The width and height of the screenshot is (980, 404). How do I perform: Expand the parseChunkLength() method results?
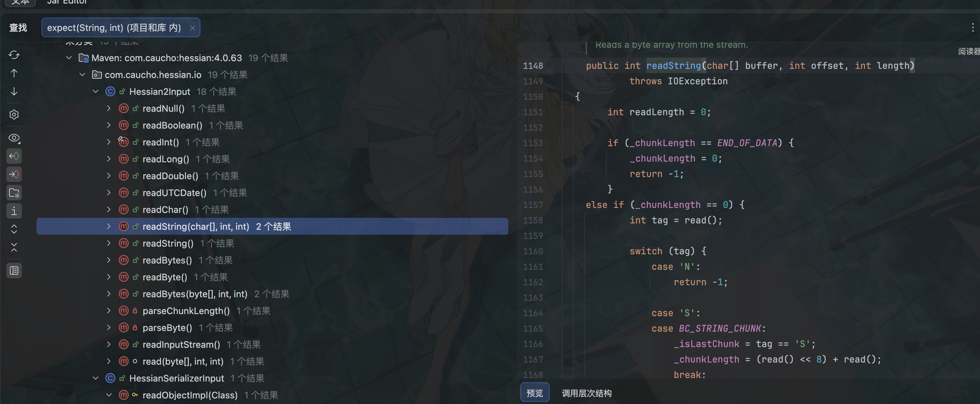[109, 311]
